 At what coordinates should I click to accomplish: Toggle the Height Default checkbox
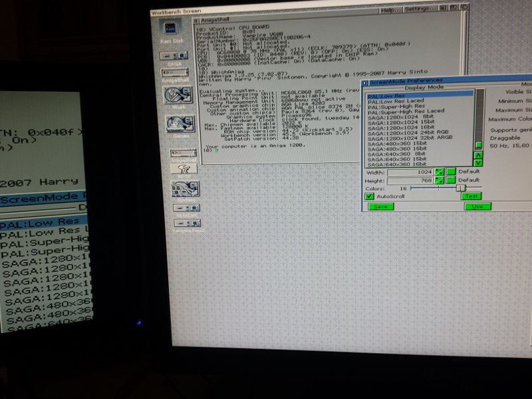(x=452, y=180)
